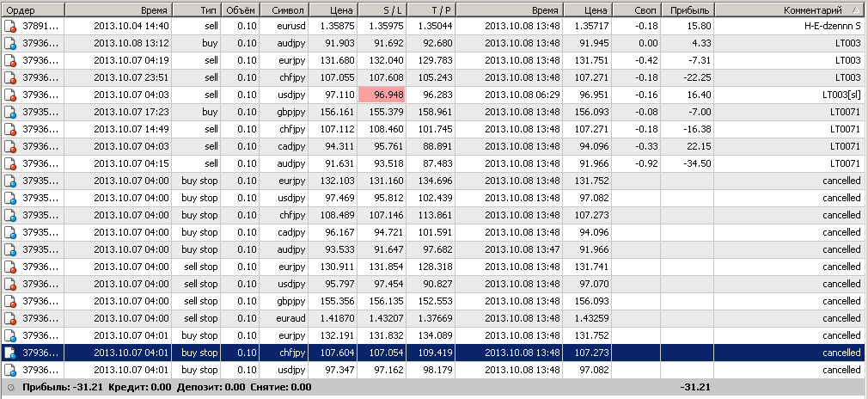This screenshot has width=868, height=399.
Task: Sort by the Тип column header
Action: coord(196,9)
